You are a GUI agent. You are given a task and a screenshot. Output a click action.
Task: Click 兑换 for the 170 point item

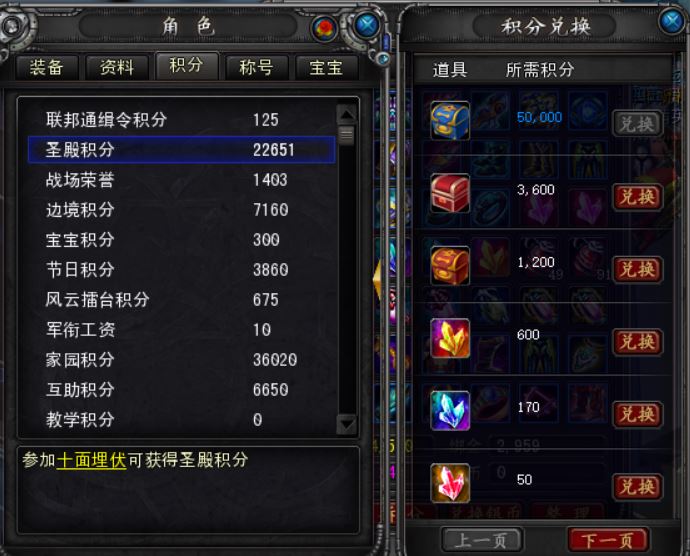[x=638, y=414]
